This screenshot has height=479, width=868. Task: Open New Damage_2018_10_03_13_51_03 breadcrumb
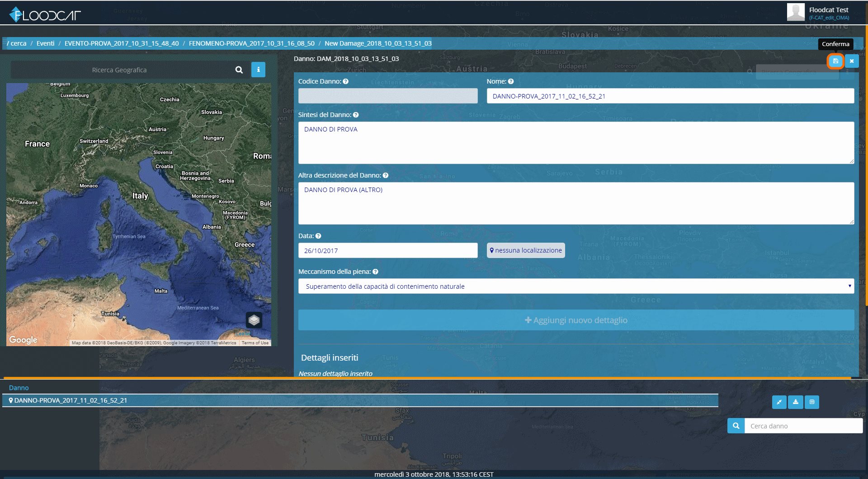(x=378, y=43)
